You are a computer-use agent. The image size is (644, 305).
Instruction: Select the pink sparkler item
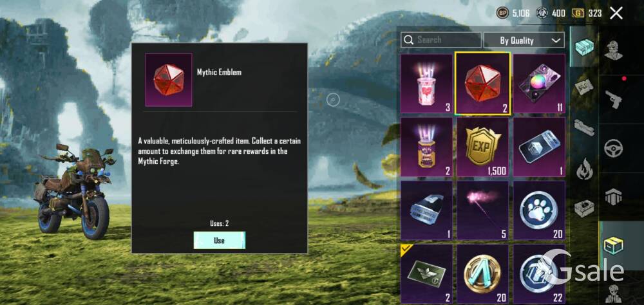(x=482, y=210)
